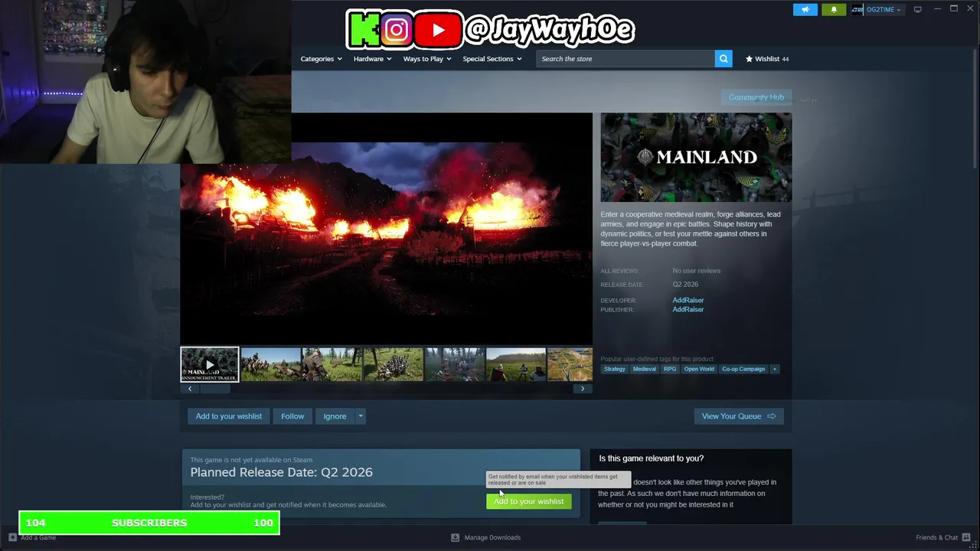980x551 pixels.
Task: Expand the Hardware dropdown menu
Action: pos(372,59)
